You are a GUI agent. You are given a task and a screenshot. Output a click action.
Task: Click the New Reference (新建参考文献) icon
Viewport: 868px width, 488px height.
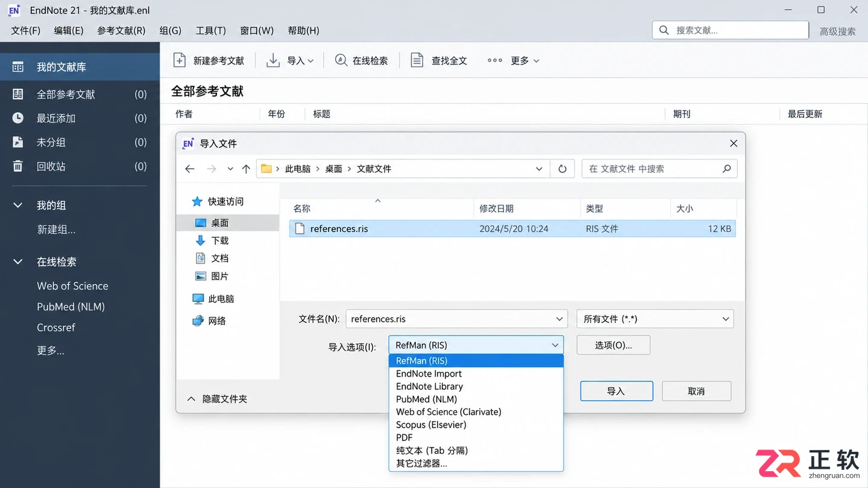coord(179,60)
